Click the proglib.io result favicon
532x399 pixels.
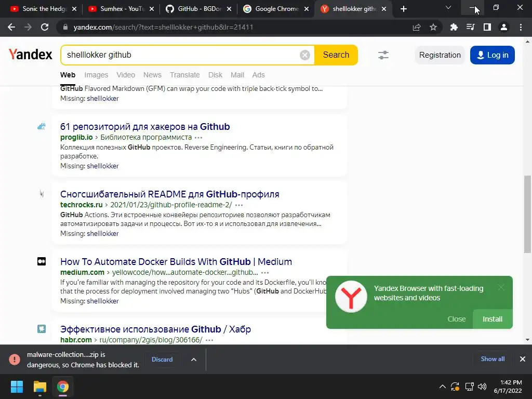[42, 127]
